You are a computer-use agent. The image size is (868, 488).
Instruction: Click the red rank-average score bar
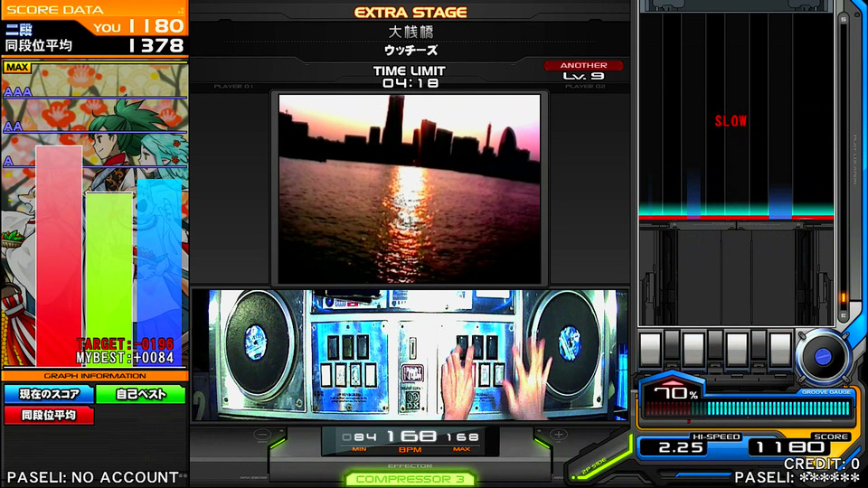[x=59, y=256]
